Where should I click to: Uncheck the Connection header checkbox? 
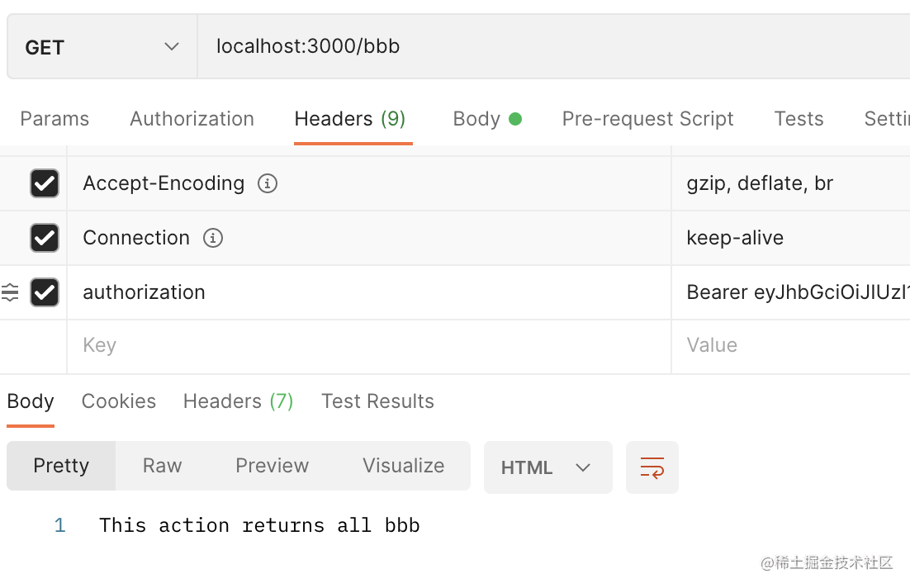[x=45, y=238]
